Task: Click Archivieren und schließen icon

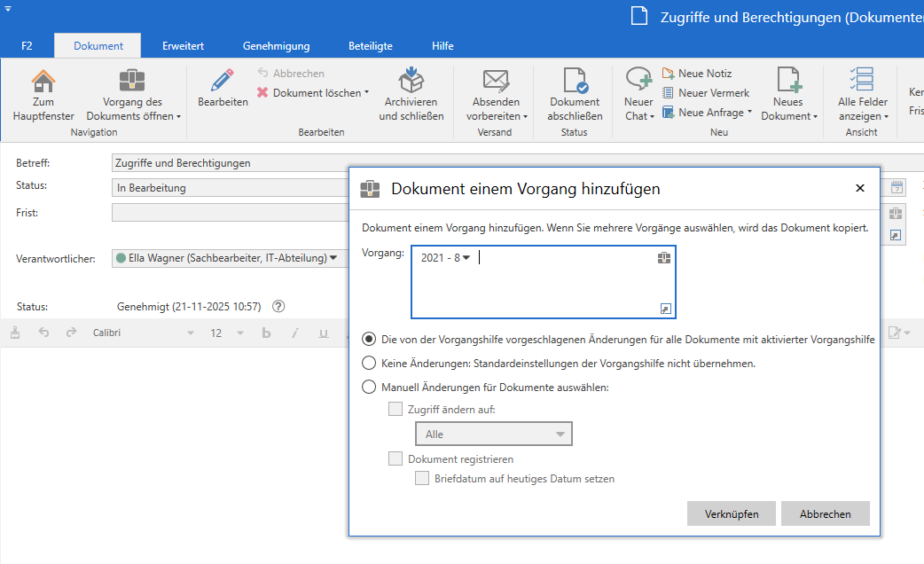Action: click(411, 81)
